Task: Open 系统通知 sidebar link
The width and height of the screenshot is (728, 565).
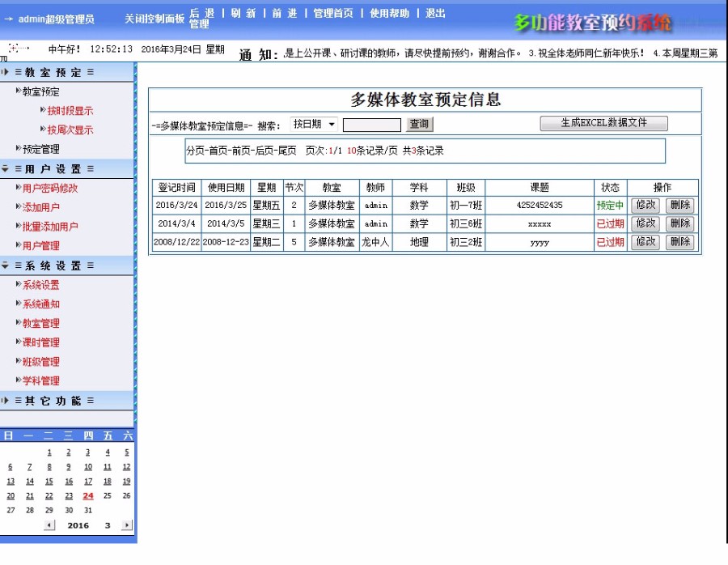Action: pos(41,304)
